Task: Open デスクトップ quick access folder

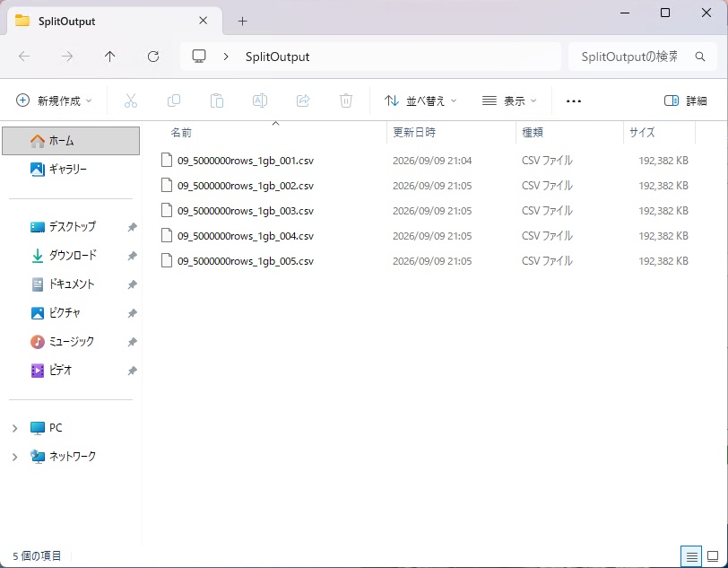Action: [71, 227]
